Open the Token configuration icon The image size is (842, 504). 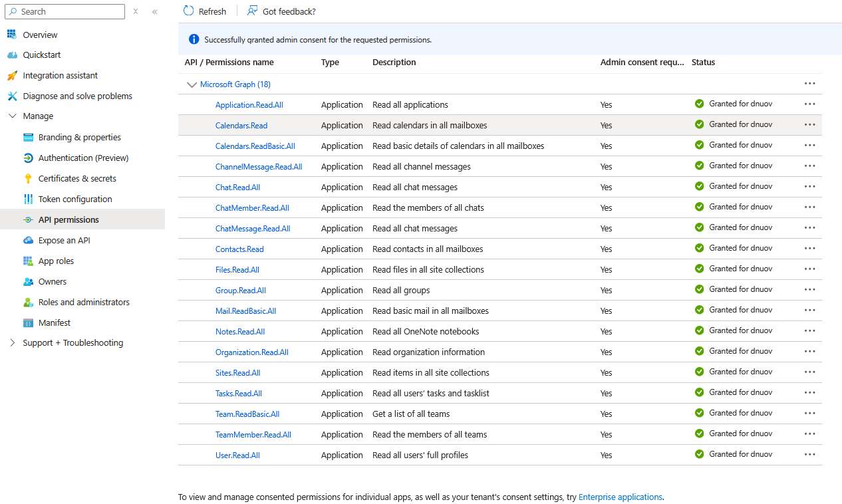[x=28, y=199]
